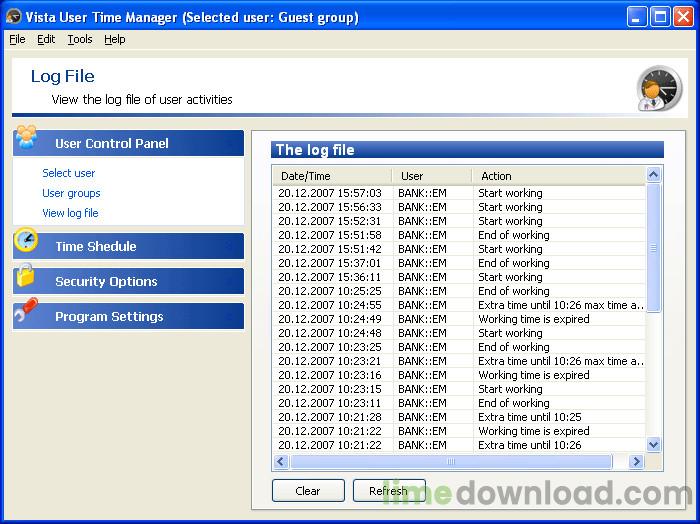Click the log scroll up arrow

654,175
